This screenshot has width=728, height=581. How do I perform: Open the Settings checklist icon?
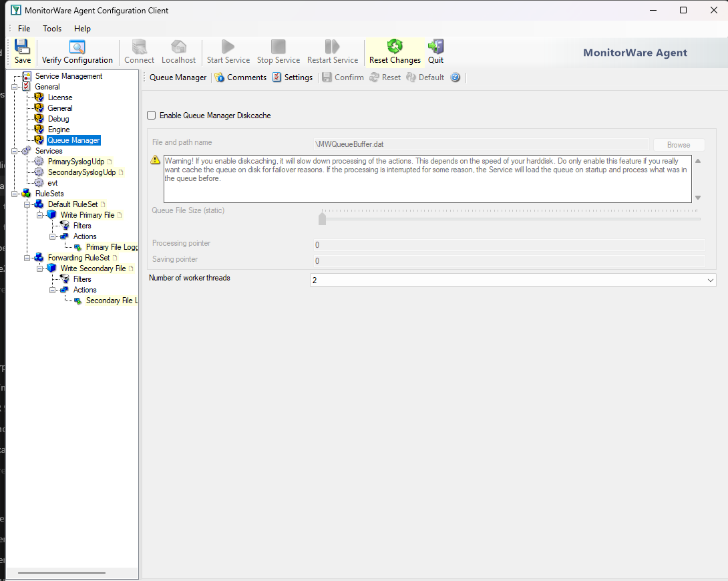tap(277, 77)
